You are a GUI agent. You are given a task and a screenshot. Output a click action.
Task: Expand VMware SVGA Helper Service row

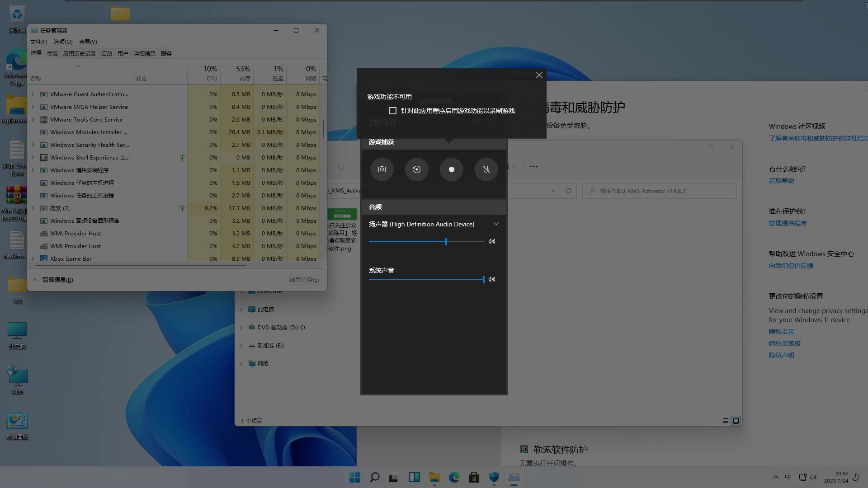point(33,107)
